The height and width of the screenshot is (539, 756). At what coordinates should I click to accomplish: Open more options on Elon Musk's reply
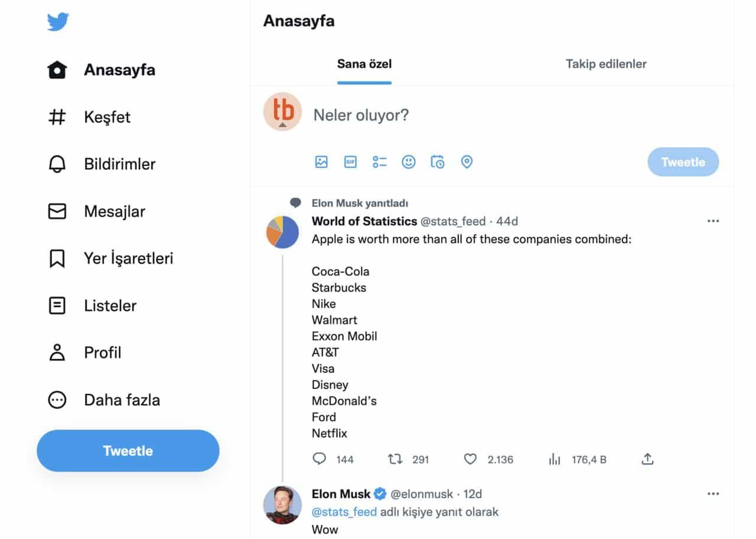(712, 493)
